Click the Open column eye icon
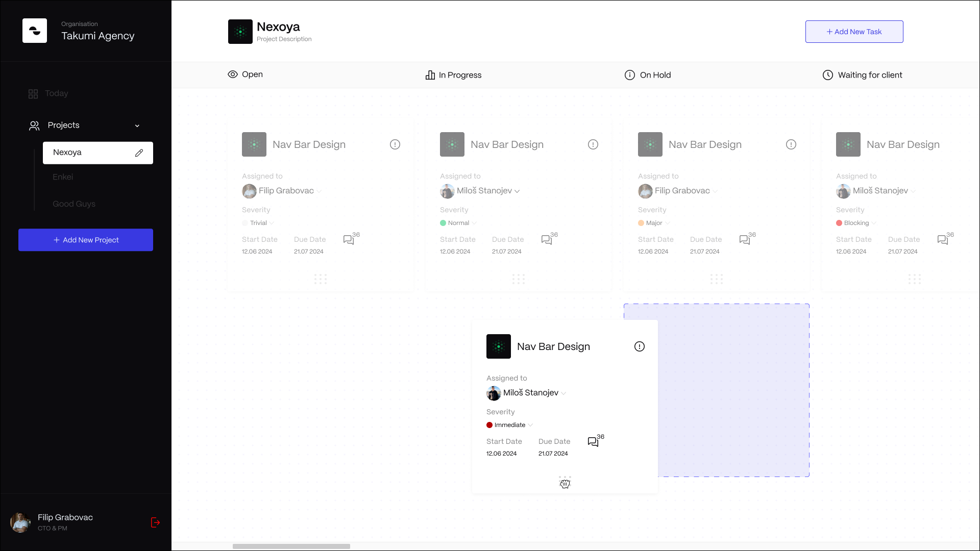This screenshot has height=551, width=980. 233,74
